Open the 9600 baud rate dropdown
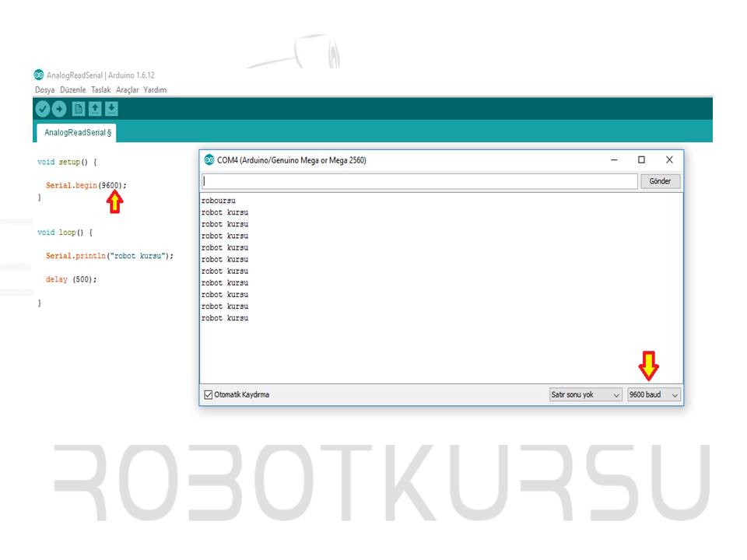The width and height of the screenshot is (747, 560). tap(654, 395)
